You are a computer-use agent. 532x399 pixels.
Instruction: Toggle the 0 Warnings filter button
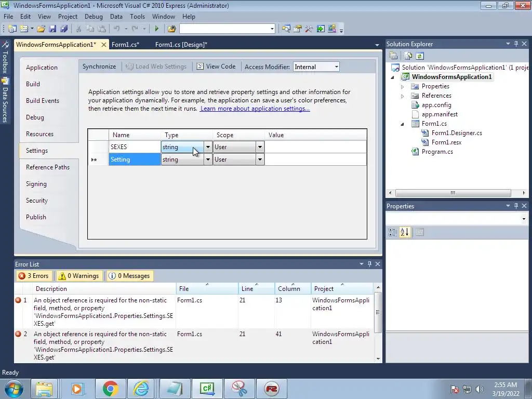pyautogui.click(x=79, y=276)
